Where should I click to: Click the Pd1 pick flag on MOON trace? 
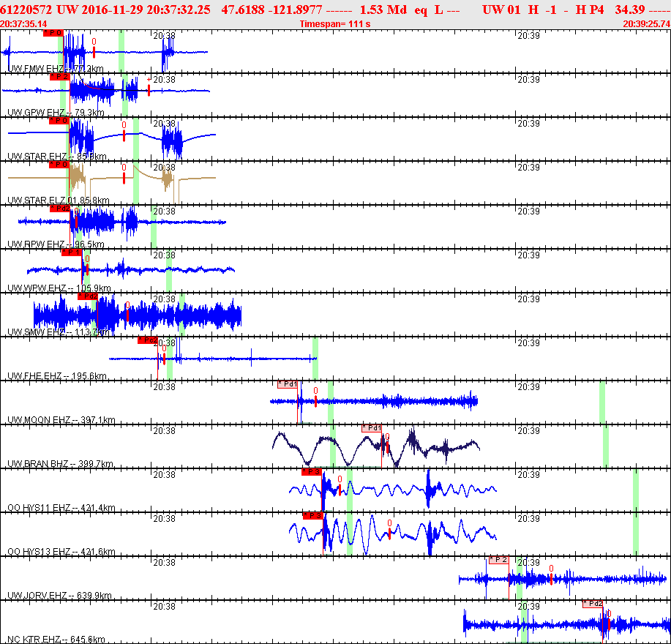coord(288,384)
